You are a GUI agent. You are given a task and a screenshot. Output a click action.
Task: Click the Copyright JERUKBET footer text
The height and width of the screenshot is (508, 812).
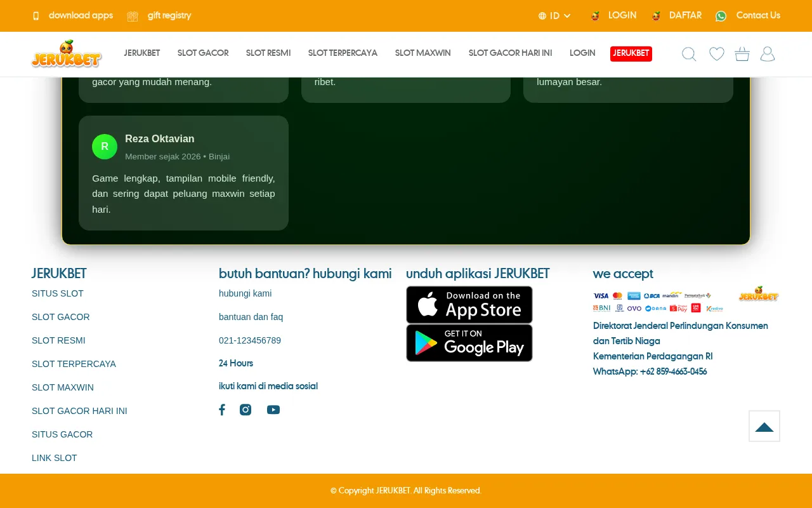[406, 491]
